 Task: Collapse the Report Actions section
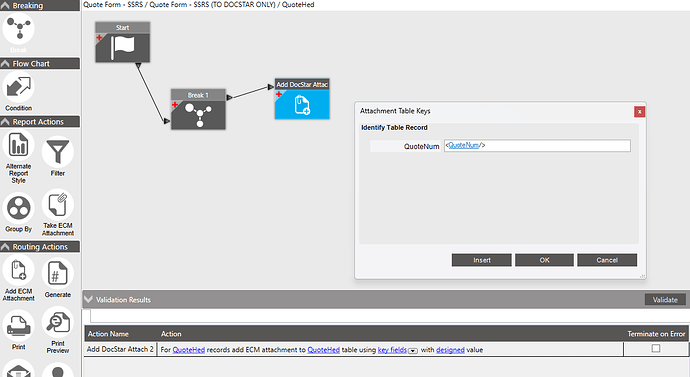click(x=5, y=122)
